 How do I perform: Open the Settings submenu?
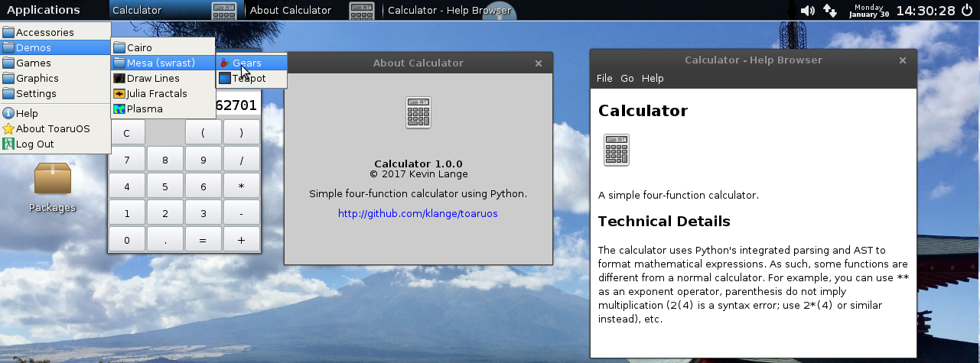click(x=55, y=93)
